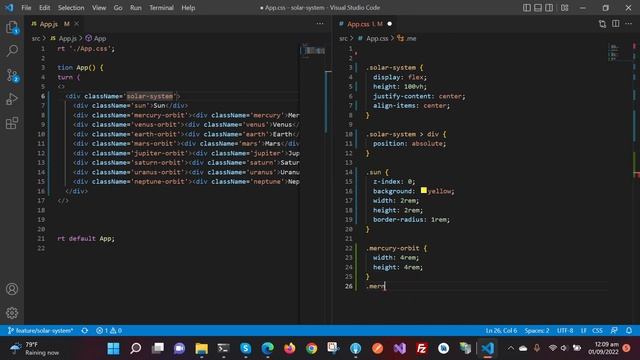
Task: Close the App.js tab
Action: coord(76,24)
